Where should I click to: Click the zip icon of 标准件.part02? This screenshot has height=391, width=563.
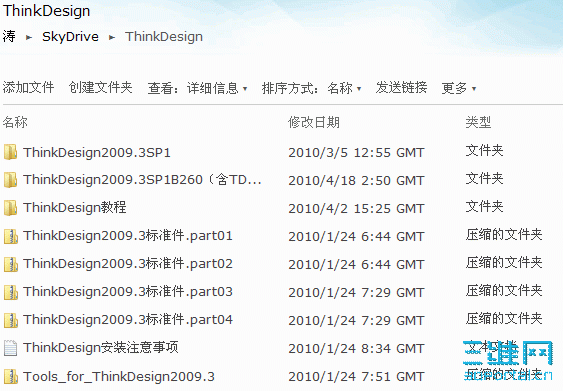[x=11, y=264]
